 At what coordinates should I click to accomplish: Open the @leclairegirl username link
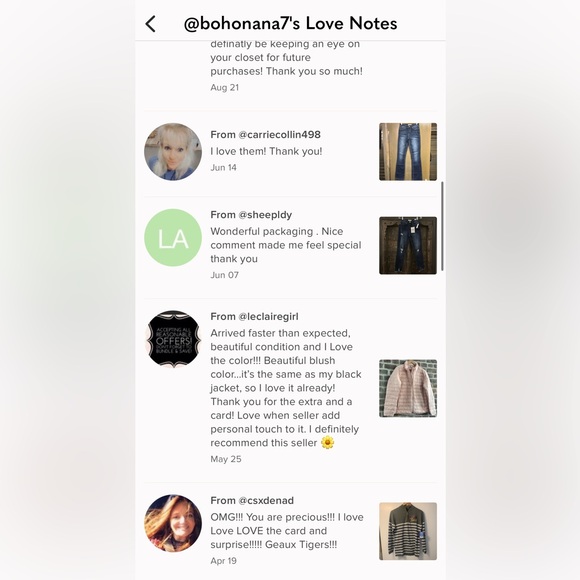click(x=269, y=317)
